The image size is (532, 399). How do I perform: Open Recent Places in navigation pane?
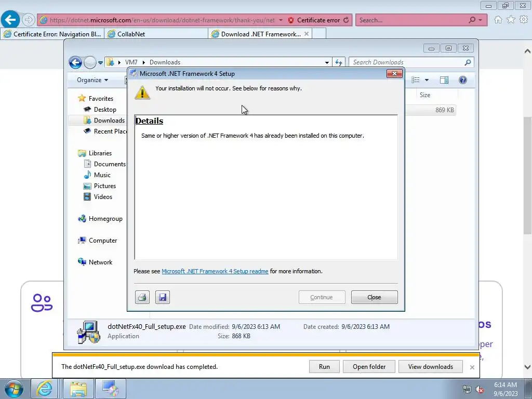coord(110,131)
